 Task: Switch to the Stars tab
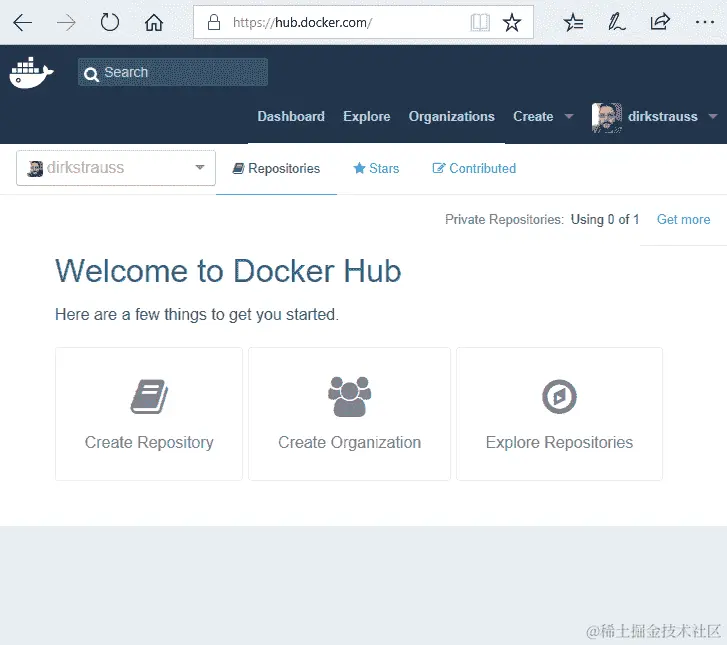point(376,168)
